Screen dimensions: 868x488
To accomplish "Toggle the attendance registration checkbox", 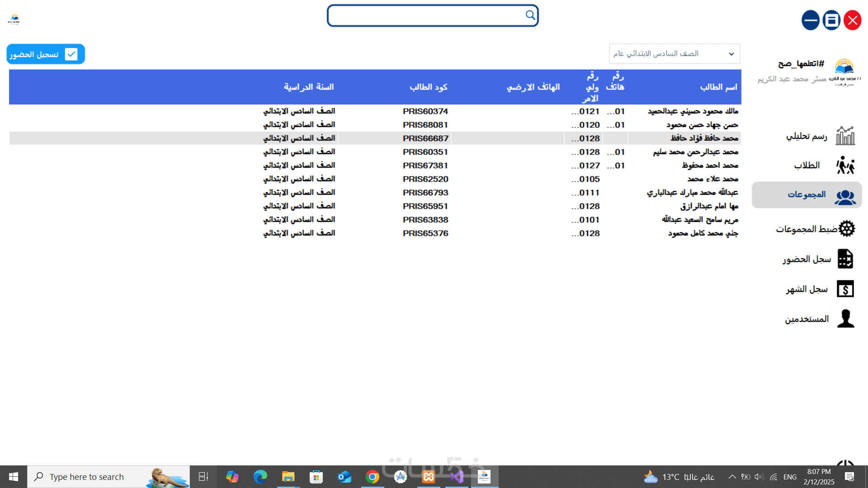I will (71, 54).
